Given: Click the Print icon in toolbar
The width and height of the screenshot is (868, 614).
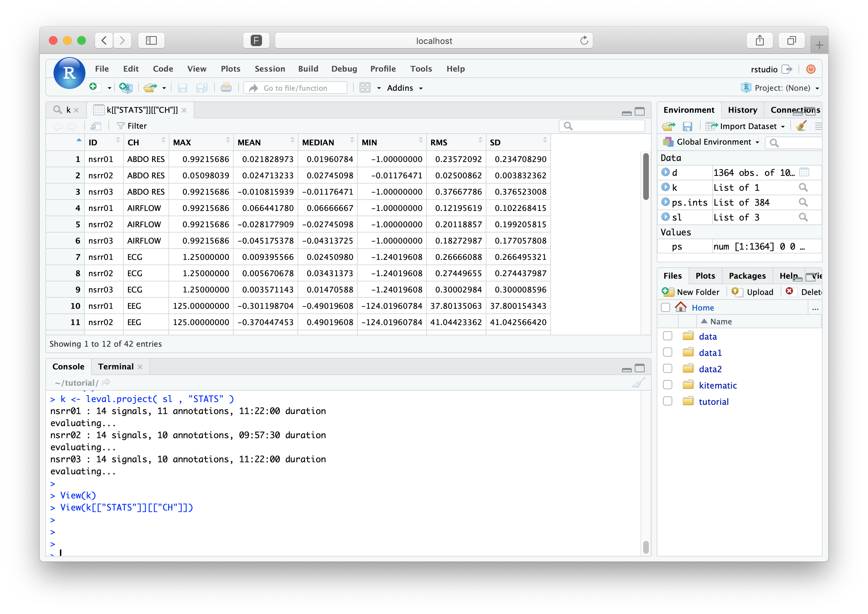Looking at the screenshot, I should 226,88.
